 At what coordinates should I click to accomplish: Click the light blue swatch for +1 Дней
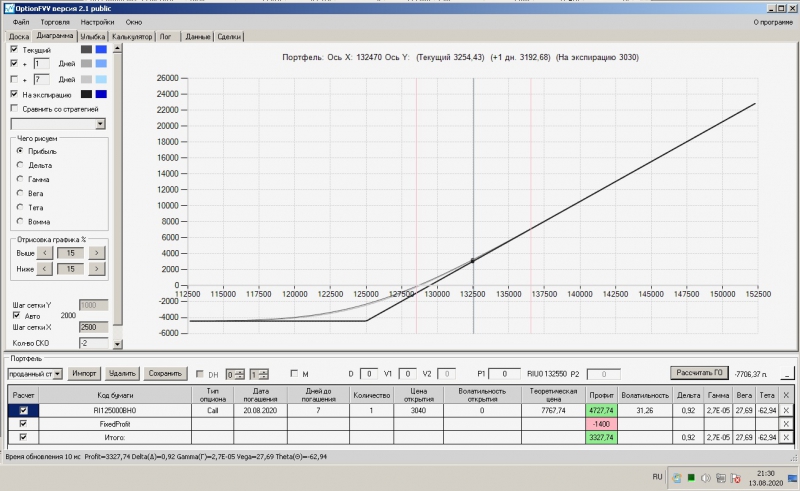101,63
